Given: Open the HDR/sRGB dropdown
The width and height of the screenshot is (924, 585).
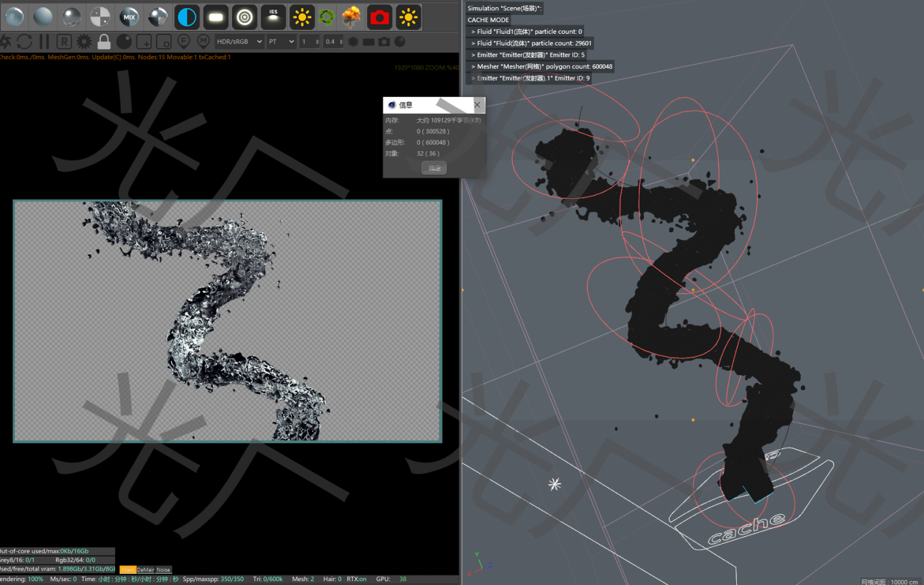Looking at the screenshot, I should pyautogui.click(x=239, y=41).
